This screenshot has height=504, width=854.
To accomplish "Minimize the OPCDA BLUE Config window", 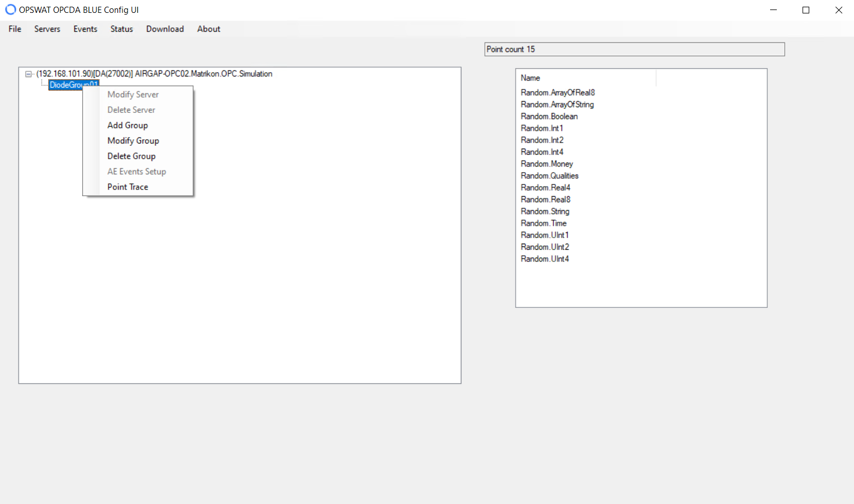I will click(x=773, y=9).
